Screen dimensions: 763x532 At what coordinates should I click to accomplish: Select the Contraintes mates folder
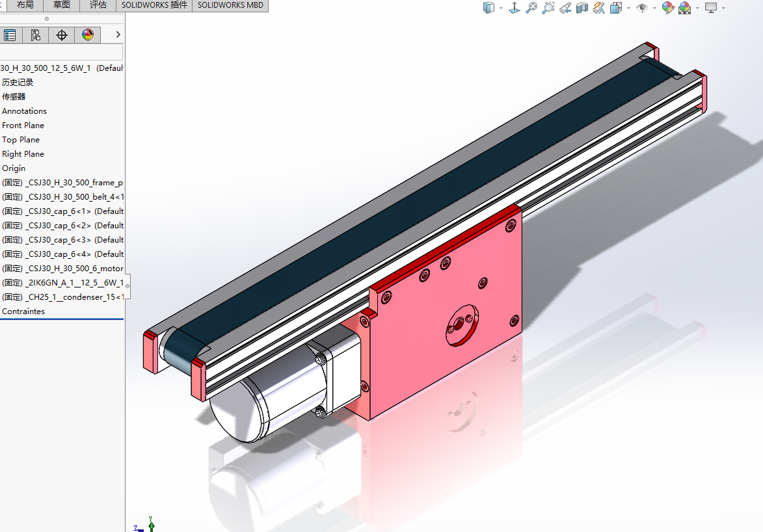23,312
